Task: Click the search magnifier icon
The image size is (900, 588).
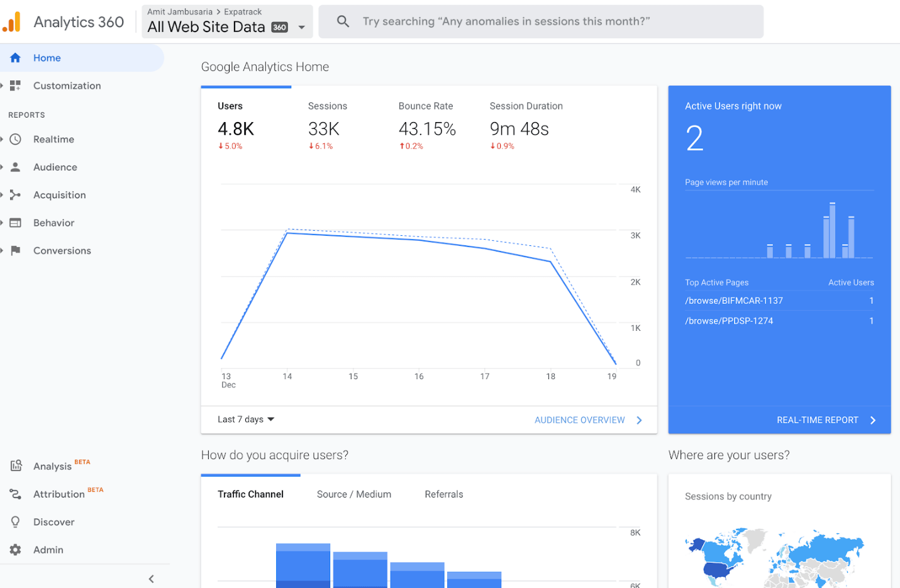Action: [343, 21]
